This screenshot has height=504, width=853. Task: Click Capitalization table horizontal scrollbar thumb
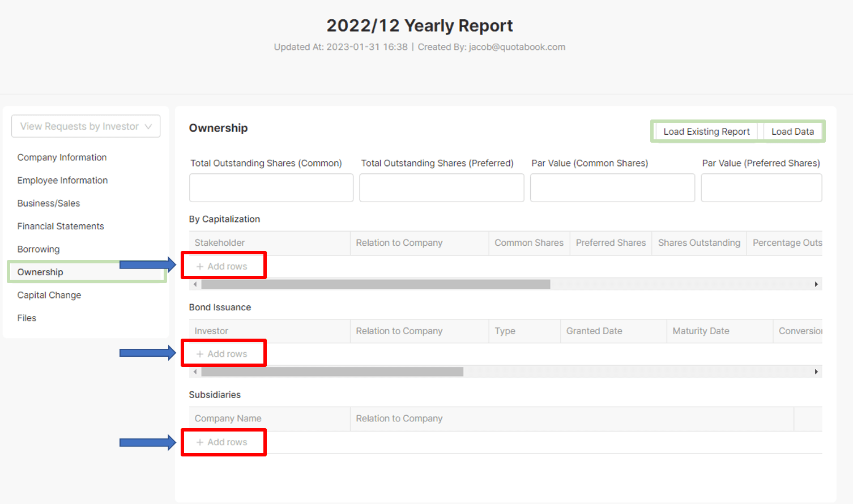click(x=376, y=284)
